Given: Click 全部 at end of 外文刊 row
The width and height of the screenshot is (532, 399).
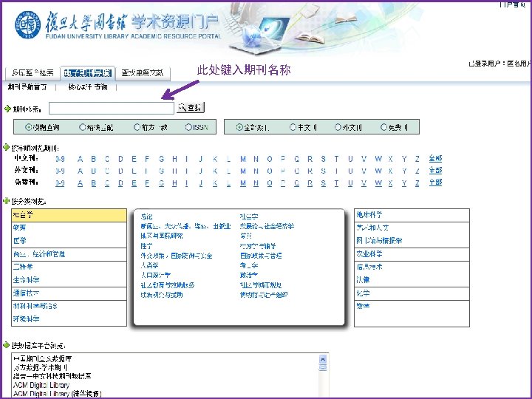Looking at the screenshot, I should 435,171.
